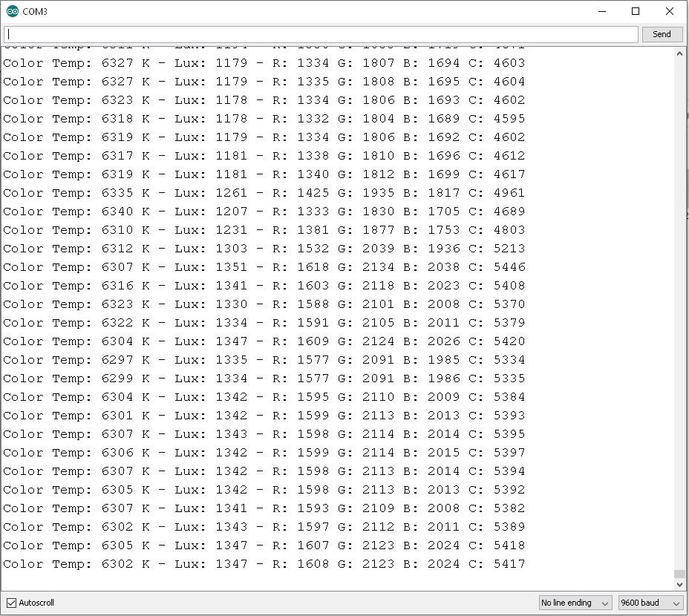Click the B value 1689
Image resolution: width=689 pixels, height=616 pixels.
444,119
